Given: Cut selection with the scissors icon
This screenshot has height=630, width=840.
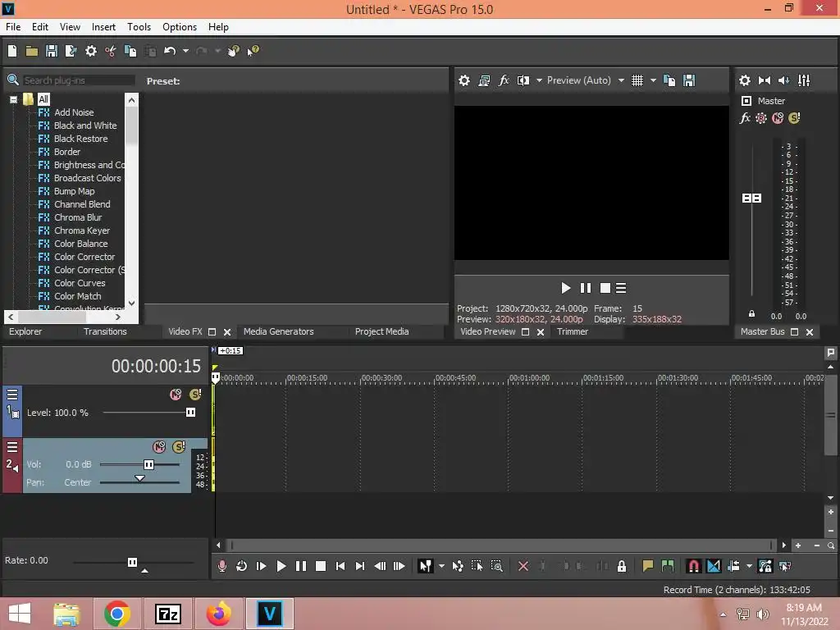Looking at the screenshot, I should pos(111,51).
